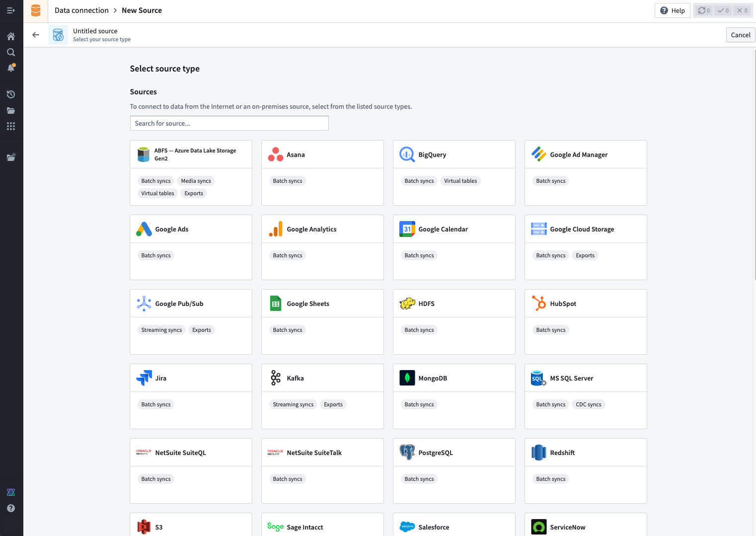
Task: Select the MongoDB leaf icon
Action: tap(407, 378)
